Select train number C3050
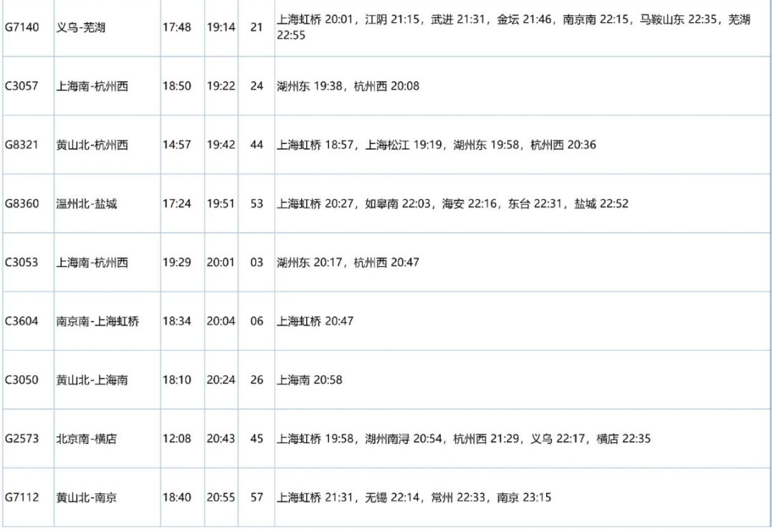The image size is (774, 532). (x=21, y=379)
